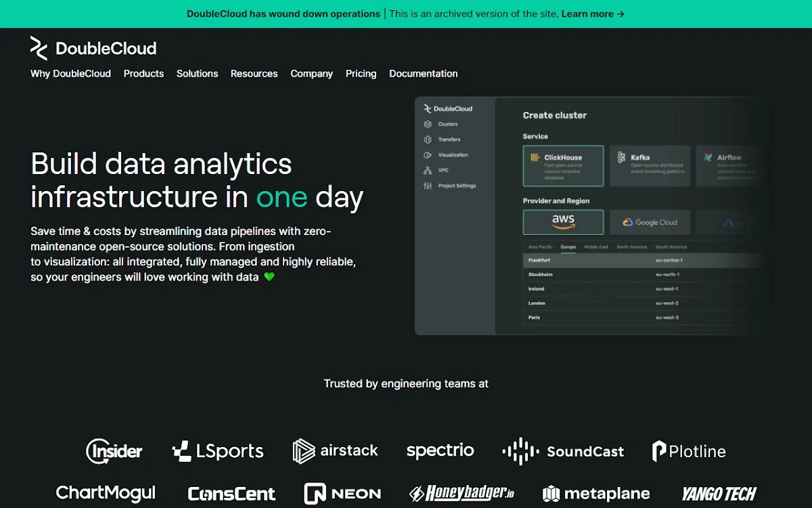Click the Google Cloud logo icon
This screenshot has height=508, width=812.
[x=628, y=222]
